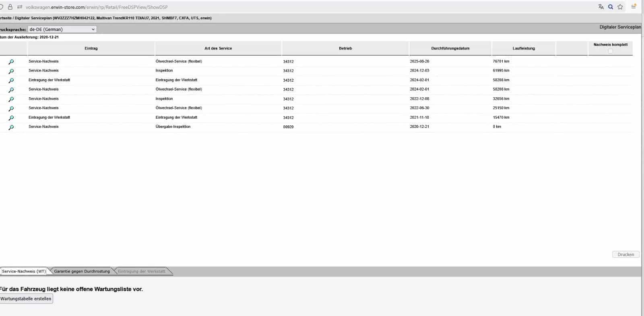This screenshot has width=644, height=316.
Task: View details of 2021-11-18 Werkstatt entry
Action: tap(11, 118)
